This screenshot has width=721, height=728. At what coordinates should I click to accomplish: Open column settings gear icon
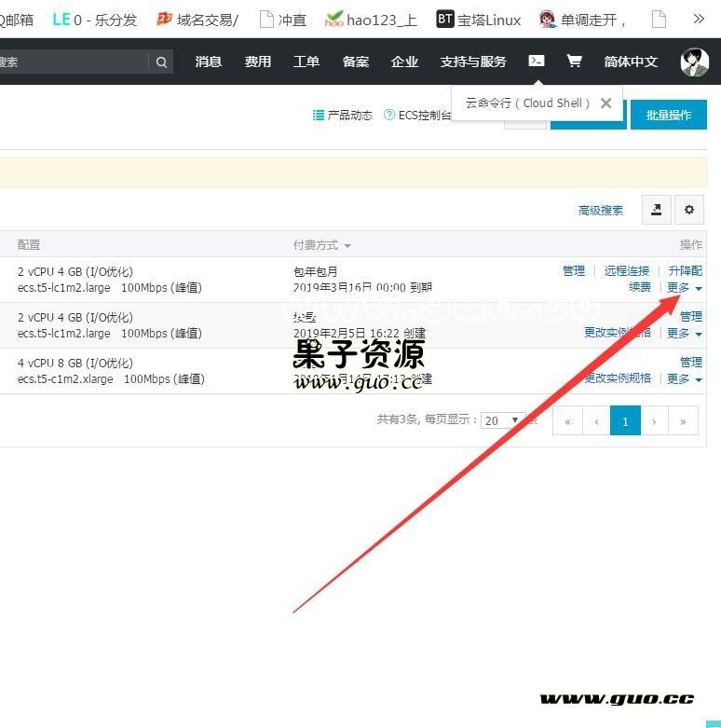689,210
